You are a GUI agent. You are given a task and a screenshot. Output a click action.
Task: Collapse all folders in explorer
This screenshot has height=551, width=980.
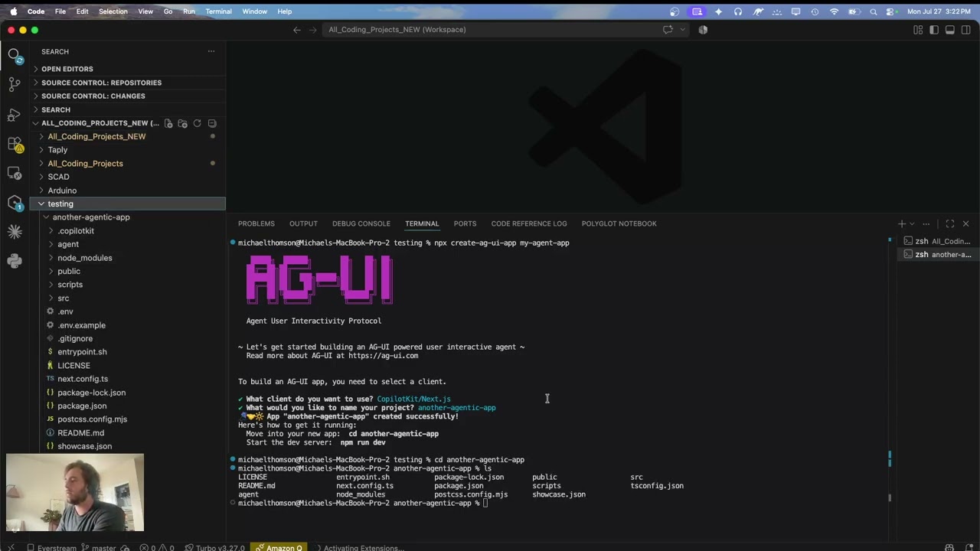coord(212,123)
